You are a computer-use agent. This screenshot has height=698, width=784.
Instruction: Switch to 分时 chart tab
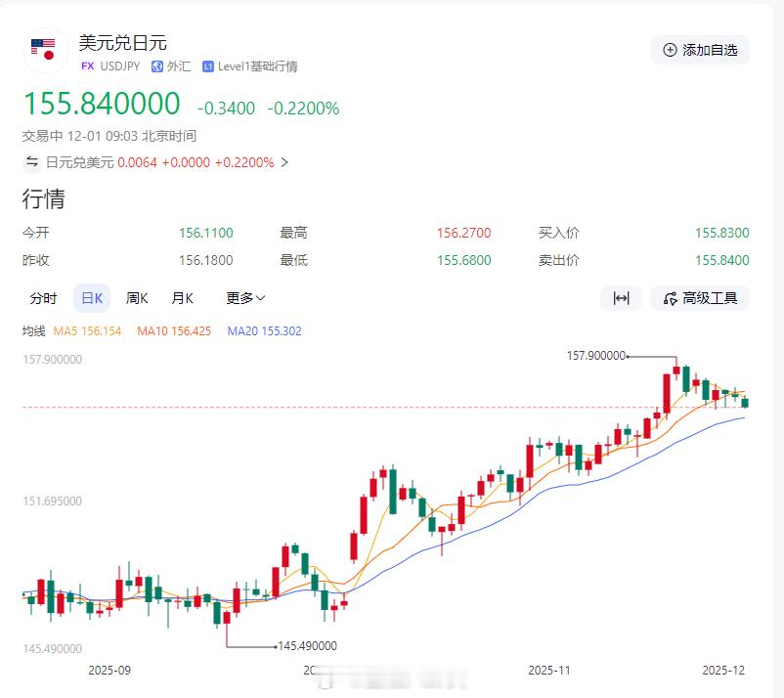(x=43, y=298)
